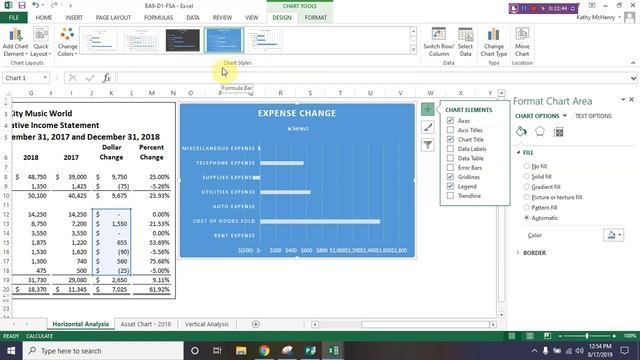Check the Axis Titles checkbox

tap(450, 130)
